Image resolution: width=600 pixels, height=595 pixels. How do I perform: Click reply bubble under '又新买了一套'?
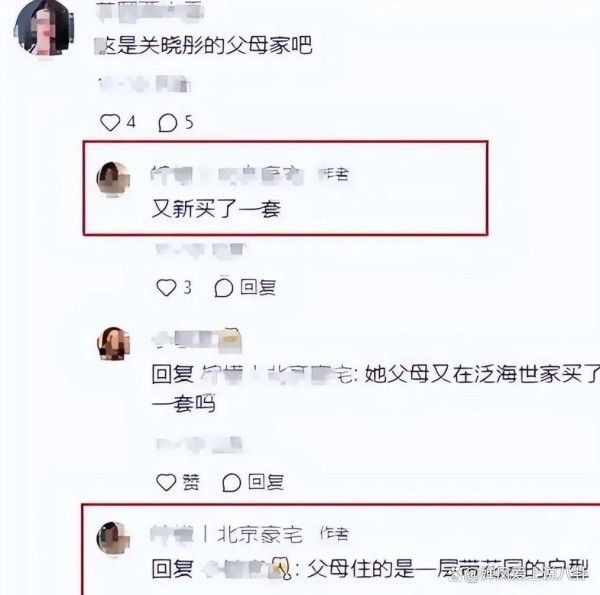point(224,288)
